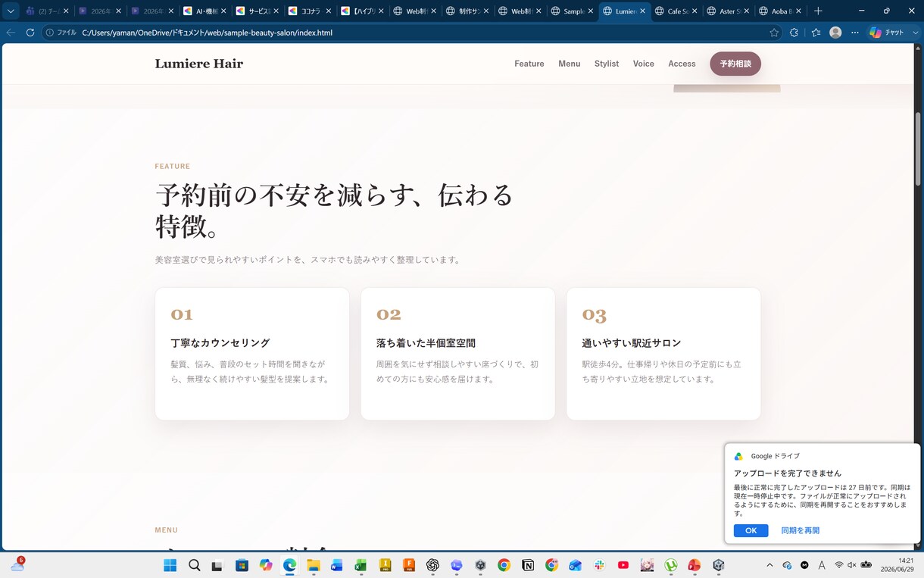Image resolution: width=924 pixels, height=578 pixels.
Task: Go to the Feature nav link
Action: pyautogui.click(x=529, y=64)
